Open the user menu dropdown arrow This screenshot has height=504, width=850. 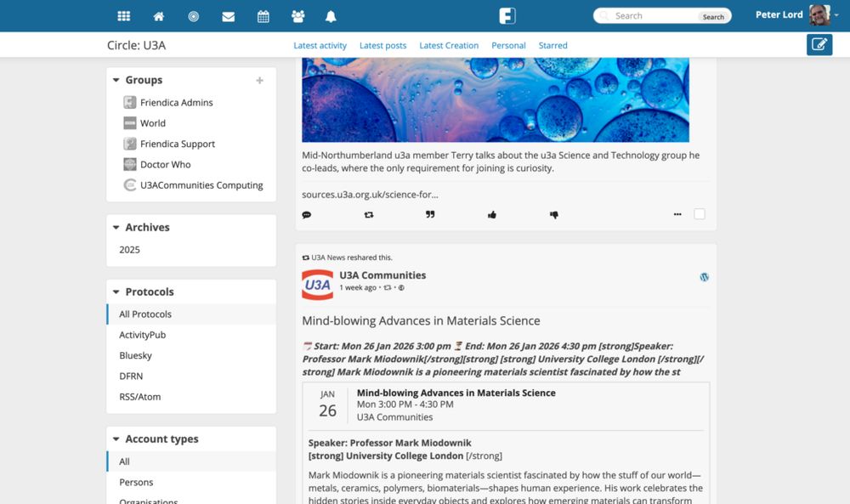click(836, 15)
